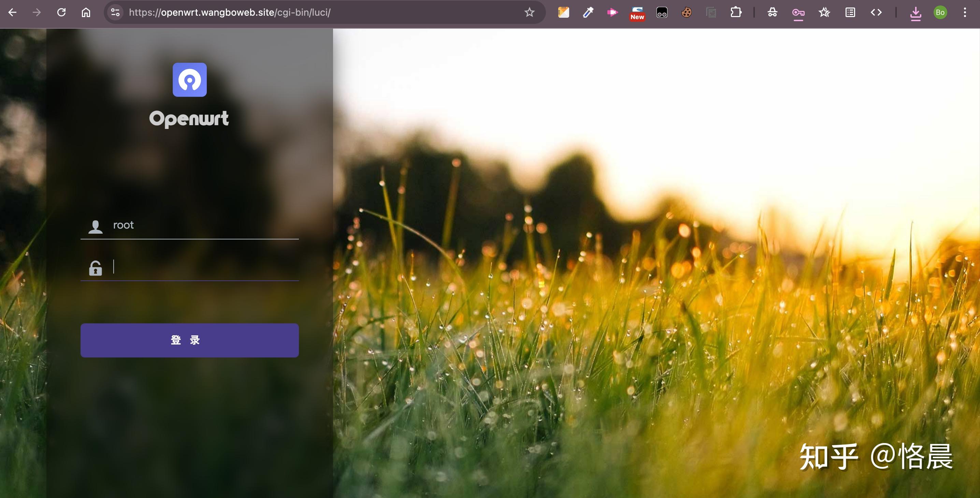Open the eyedropper color picker extension
The height and width of the screenshot is (498, 980).
pyautogui.click(x=588, y=13)
